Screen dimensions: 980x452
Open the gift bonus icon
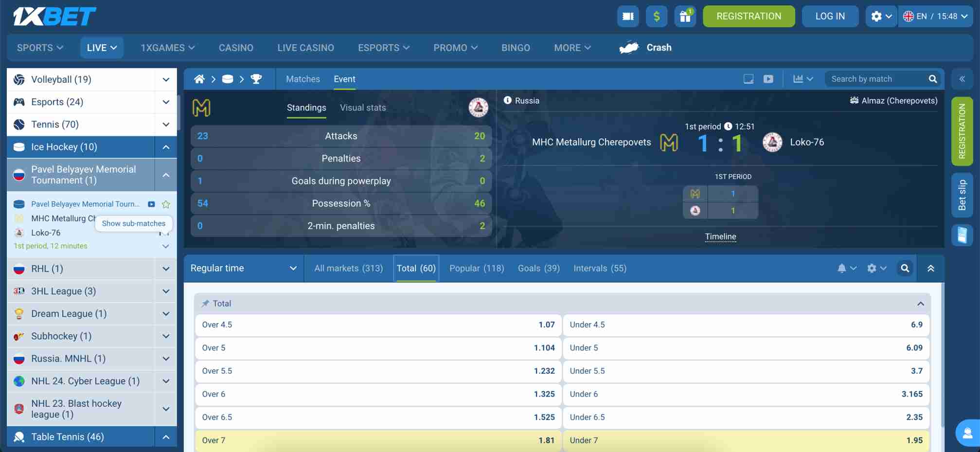pos(685,16)
